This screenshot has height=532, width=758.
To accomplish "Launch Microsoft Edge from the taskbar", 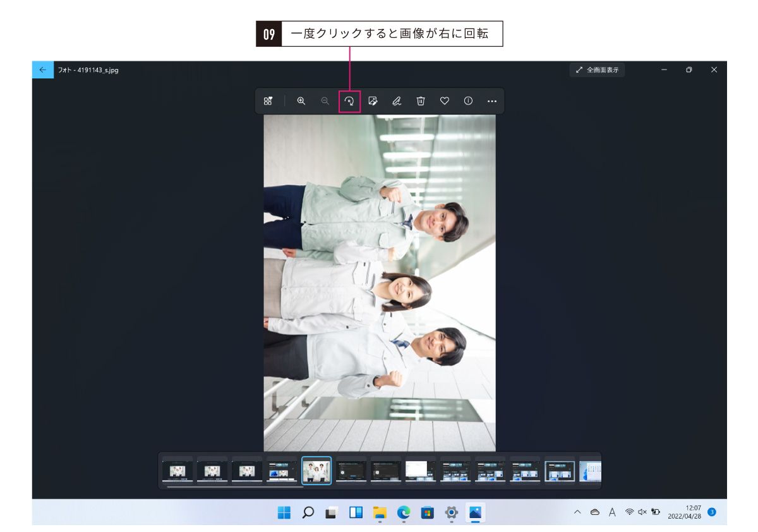I will (404, 512).
